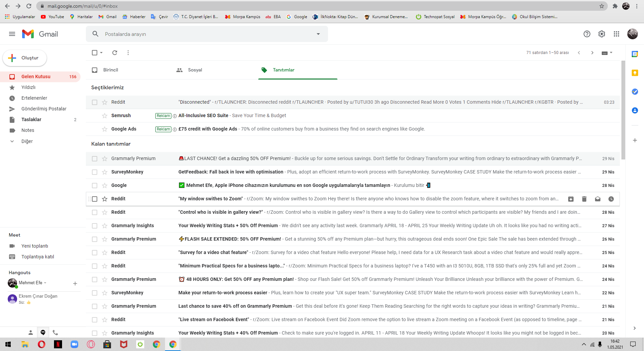Open the Settings gear icon
644x351 pixels.
(602, 34)
